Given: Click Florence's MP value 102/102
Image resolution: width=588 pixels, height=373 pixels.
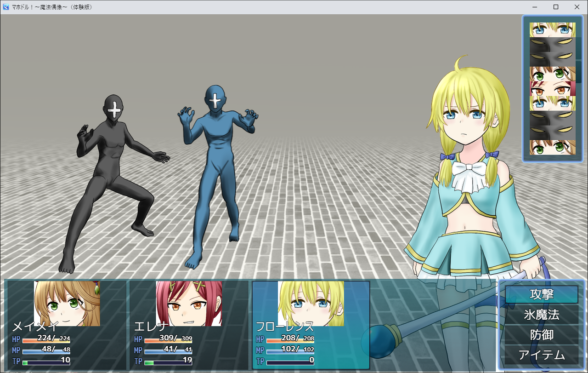Looking at the screenshot, I should [297, 349].
